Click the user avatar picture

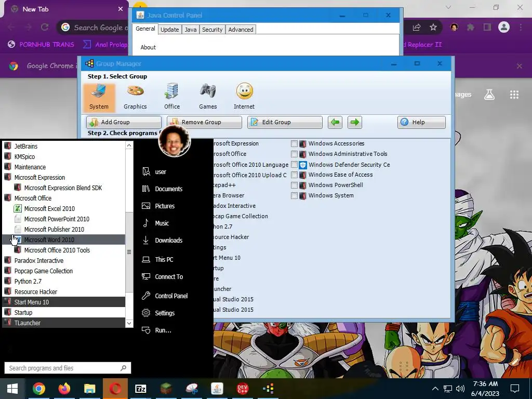pos(175,141)
